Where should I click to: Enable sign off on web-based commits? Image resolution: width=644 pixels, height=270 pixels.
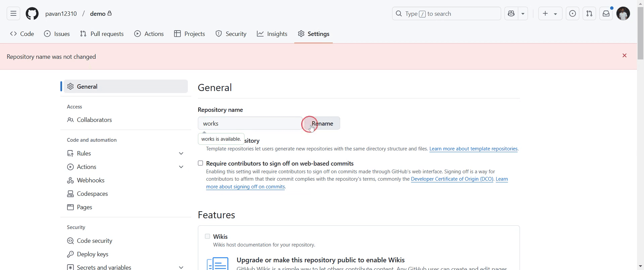tap(201, 163)
